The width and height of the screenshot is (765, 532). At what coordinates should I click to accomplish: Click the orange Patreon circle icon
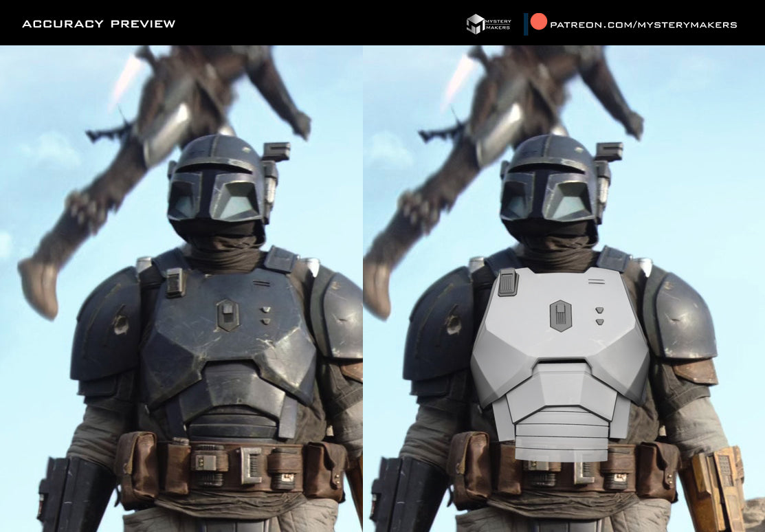(539, 21)
